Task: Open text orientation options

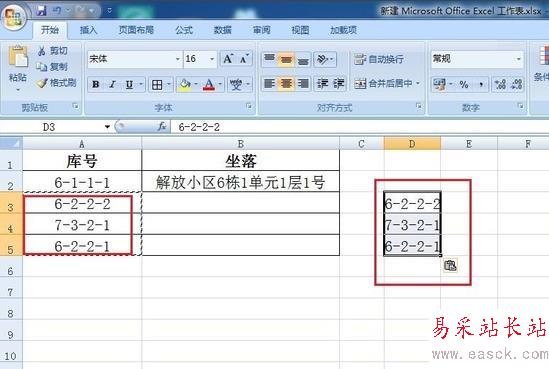Action: click(x=325, y=59)
